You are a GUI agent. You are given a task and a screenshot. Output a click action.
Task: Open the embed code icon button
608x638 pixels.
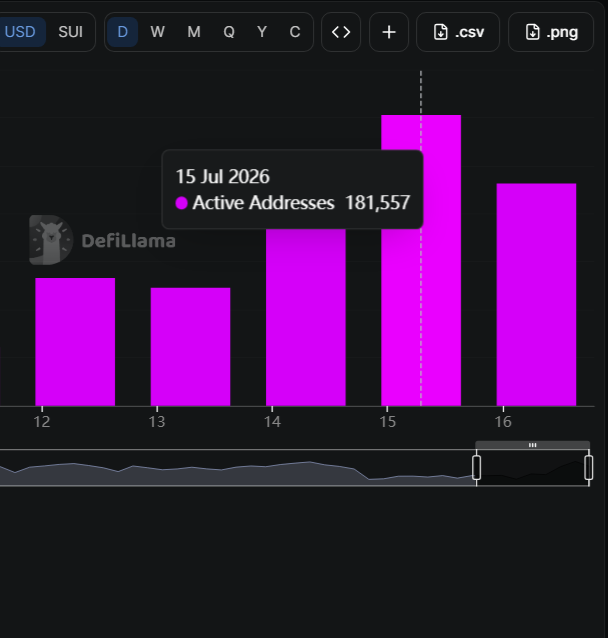[341, 32]
